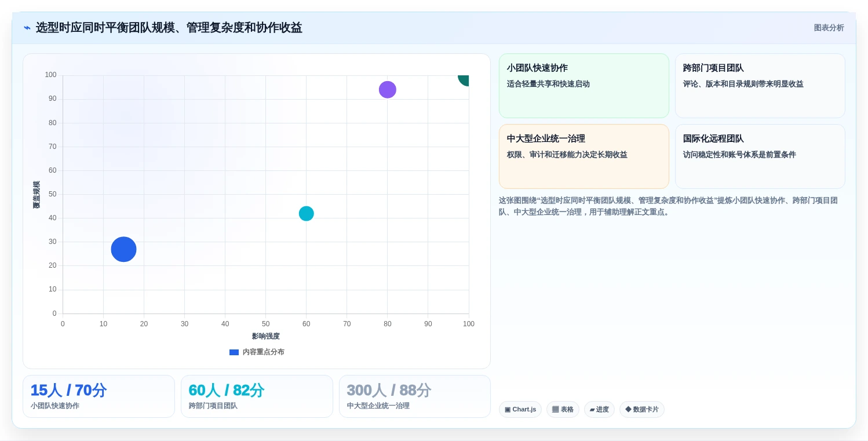The width and height of the screenshot is (868, 441).
Task: Toggle the 内容重点分布 legend swatch
Action: pyautogui.click(x=234, y=352)
